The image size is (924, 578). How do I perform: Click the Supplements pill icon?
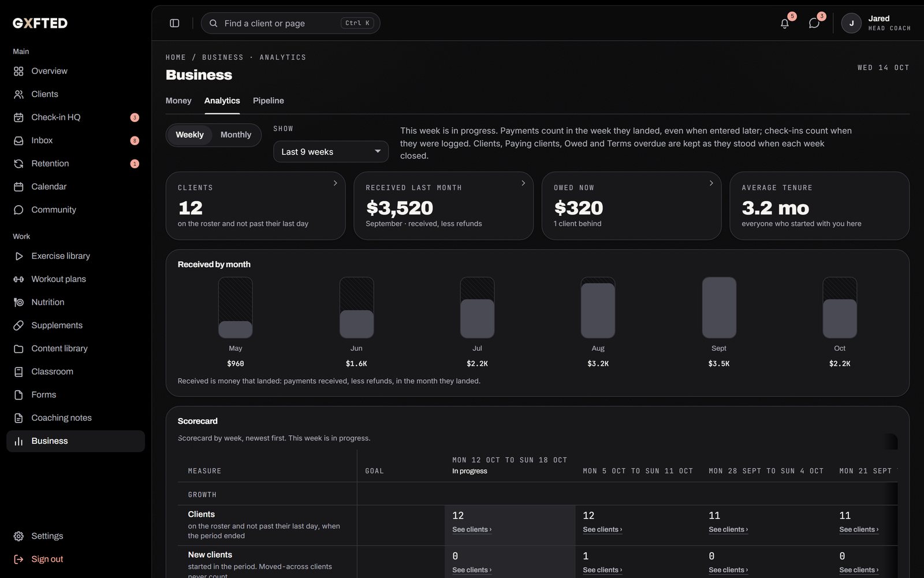coord(18,325)
